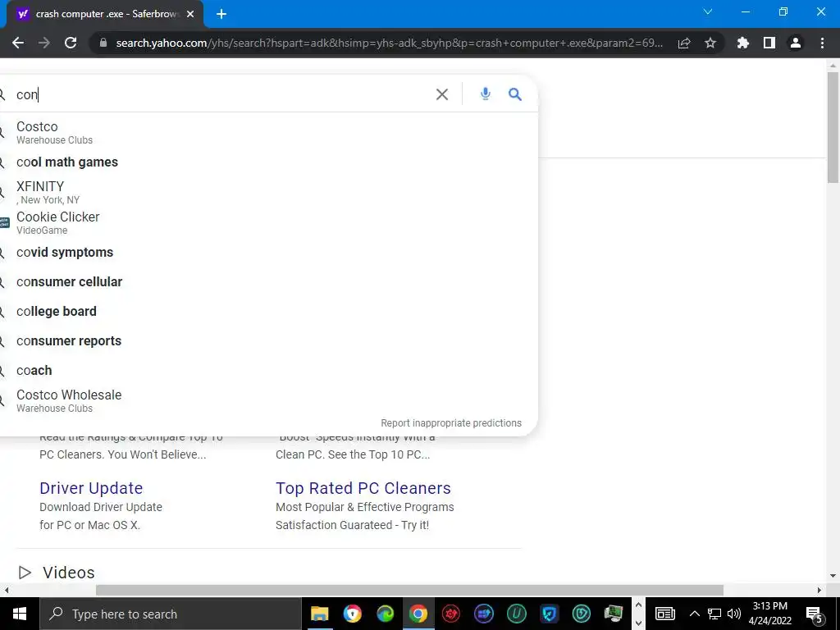The height and width of the screenshot is (630, 840).
Task: Submit search with magnifier icon
Action: (515, 94)
